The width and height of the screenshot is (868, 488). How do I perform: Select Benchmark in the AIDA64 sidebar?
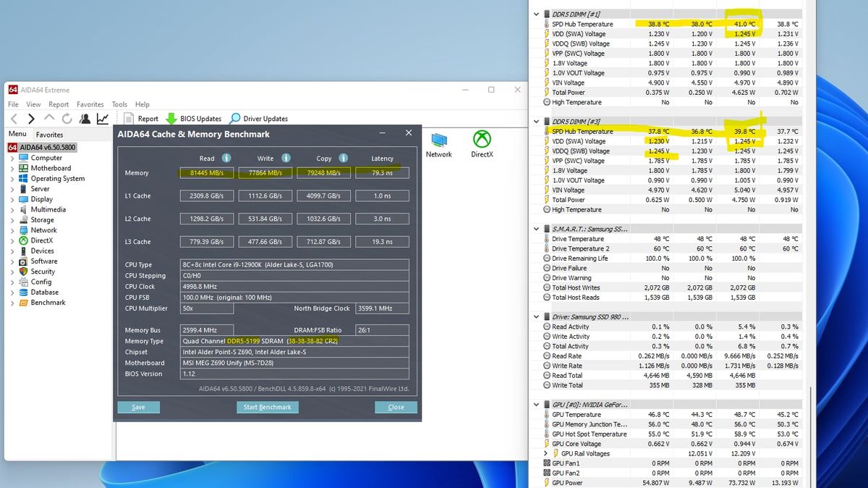[46, 301]
